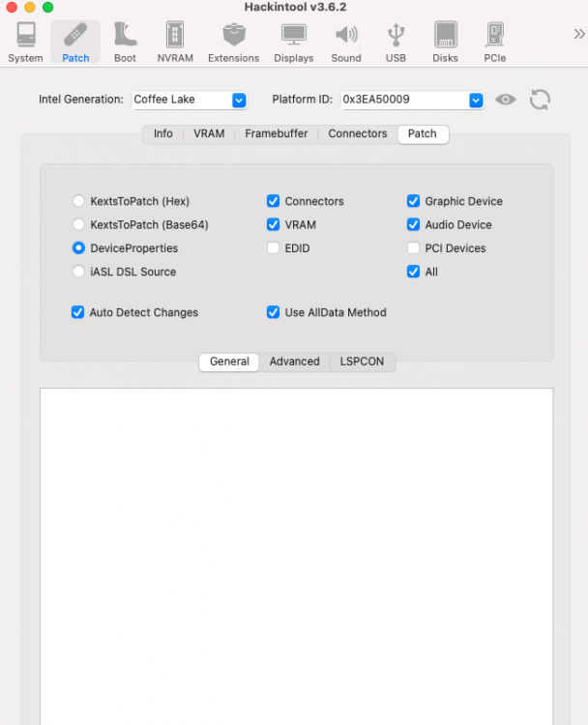Uncheck the Audio Device checkbox
This screenshot has height=725, width=588.
coord(413,224)
